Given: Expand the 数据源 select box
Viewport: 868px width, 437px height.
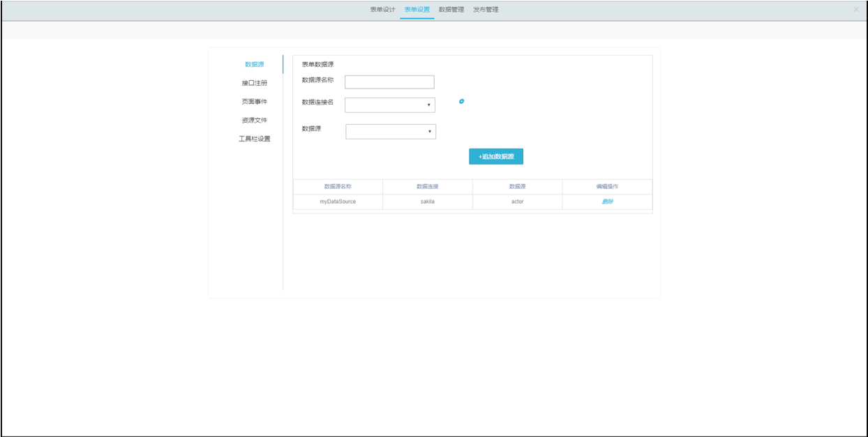Looking at the screenshot, I should [390, 132].
